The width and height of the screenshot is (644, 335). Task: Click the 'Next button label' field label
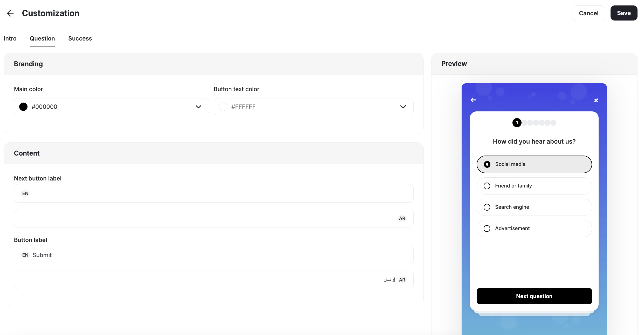[38, 178]
